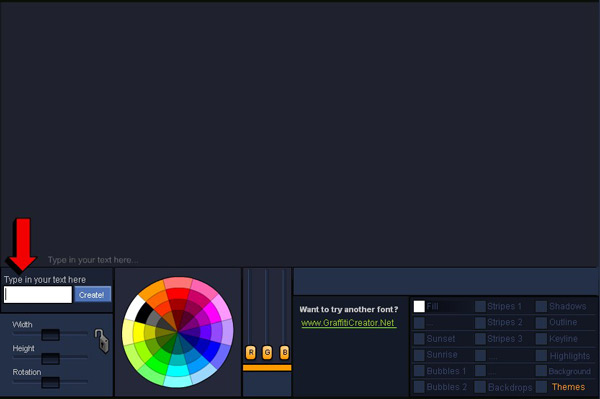Click the Rotation slider handle
The width and height of the screenshot is (600, 399).
click(x=51, y=382)
